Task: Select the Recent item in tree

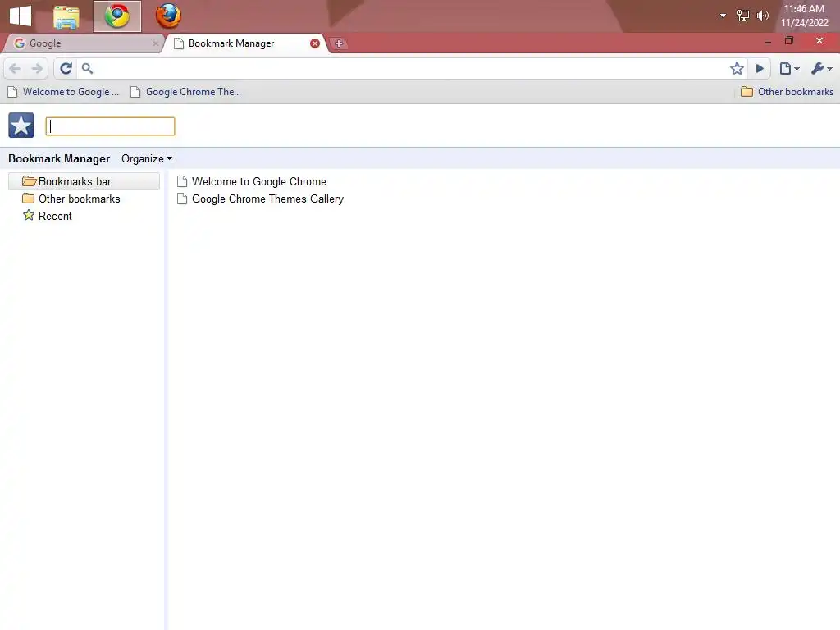Action: 47,216
